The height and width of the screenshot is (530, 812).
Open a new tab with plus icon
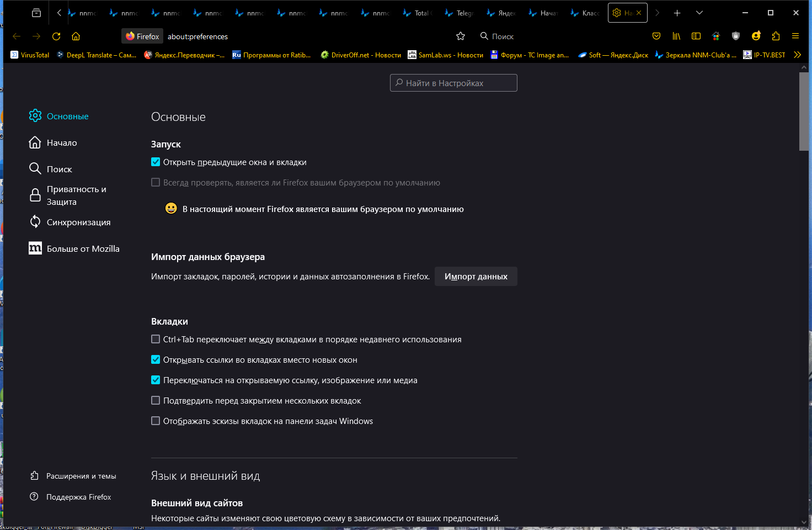(677, 13)
